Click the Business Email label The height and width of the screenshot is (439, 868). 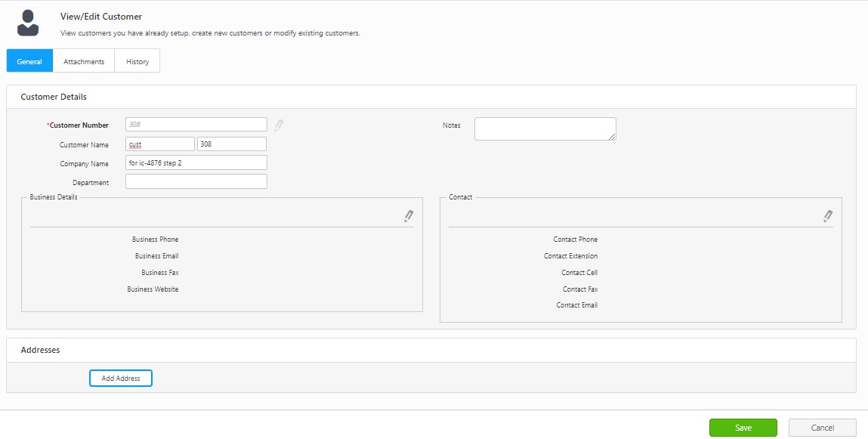pos(156,256)
